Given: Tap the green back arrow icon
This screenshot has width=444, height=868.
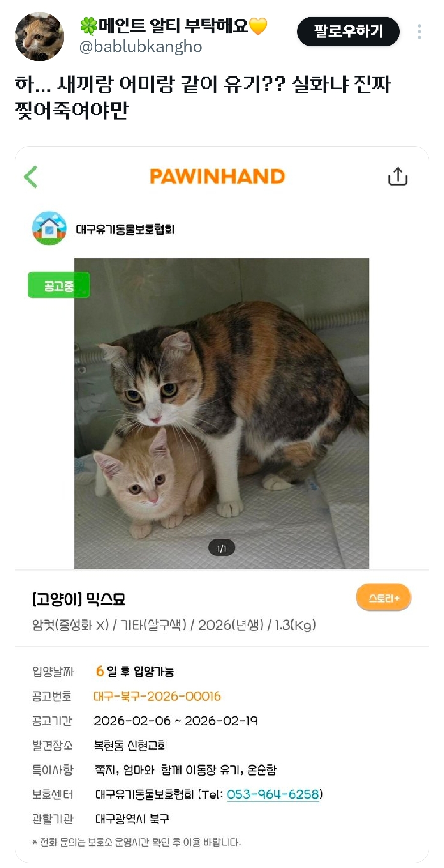Looking at the screenshot, I should click(31, 177).
